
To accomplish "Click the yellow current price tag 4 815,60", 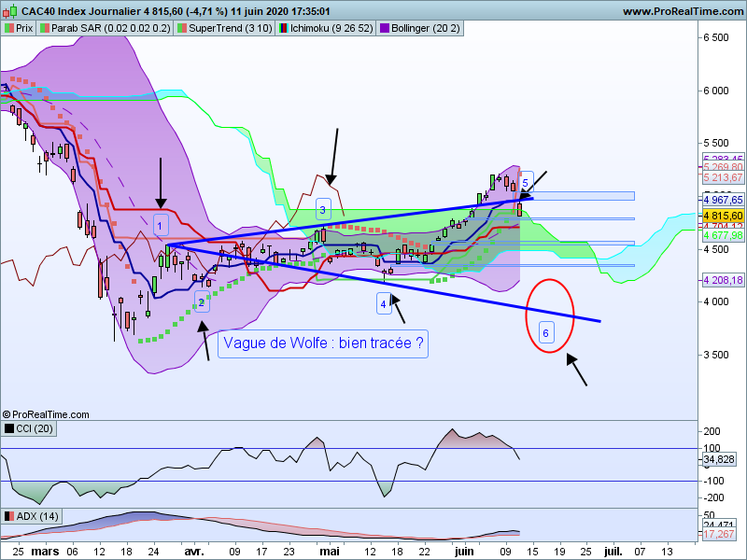I will [723, 216].
